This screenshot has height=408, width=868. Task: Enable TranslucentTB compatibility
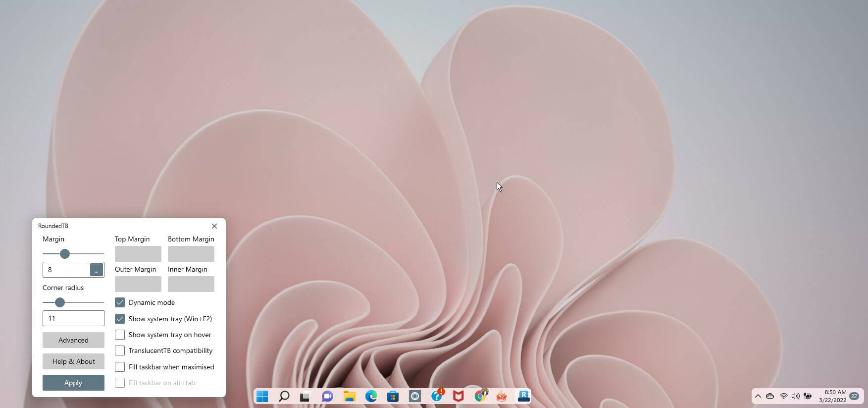click(120, 350)
